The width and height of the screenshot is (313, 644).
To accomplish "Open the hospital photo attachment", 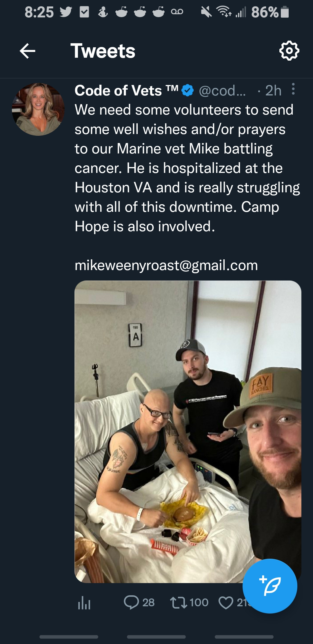I will pyautogui.click(x=188, y=432).
